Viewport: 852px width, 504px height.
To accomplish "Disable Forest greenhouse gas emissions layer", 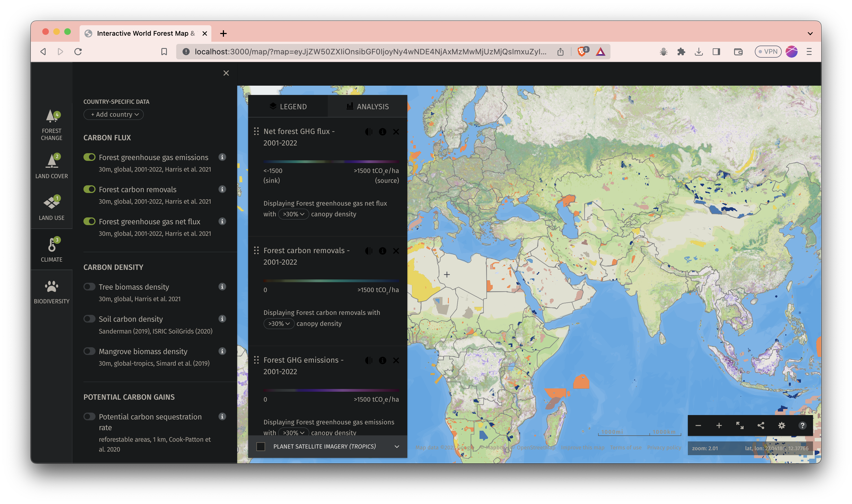I will (x=89, y=157).
